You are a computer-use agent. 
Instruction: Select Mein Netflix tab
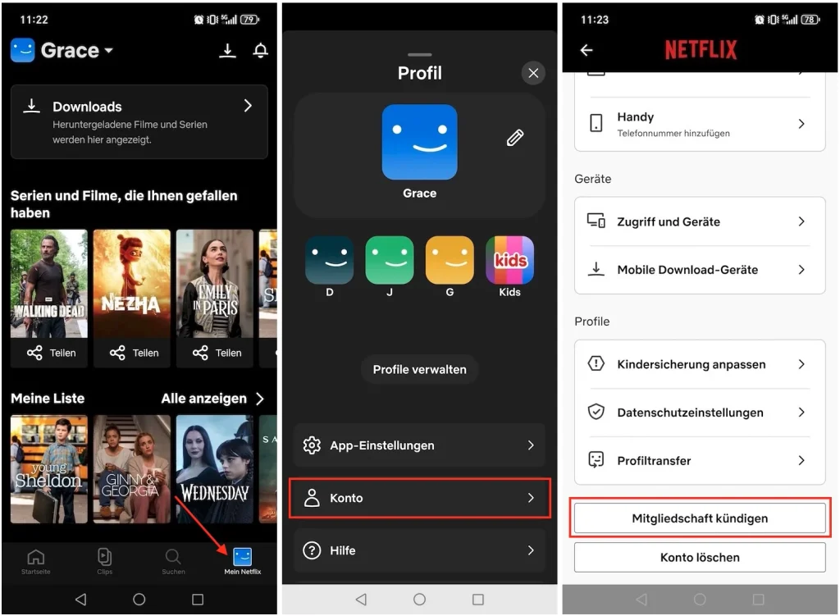tap(242, 561)
